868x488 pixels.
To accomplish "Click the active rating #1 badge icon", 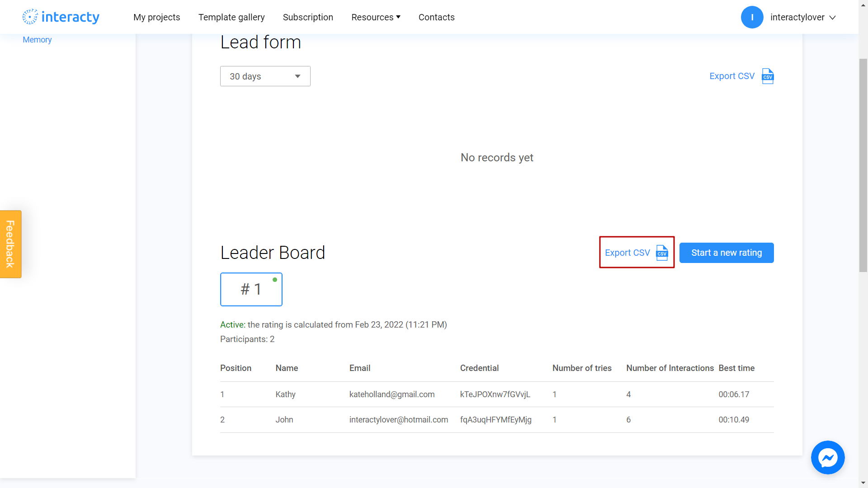I will (x=251, y=289).
